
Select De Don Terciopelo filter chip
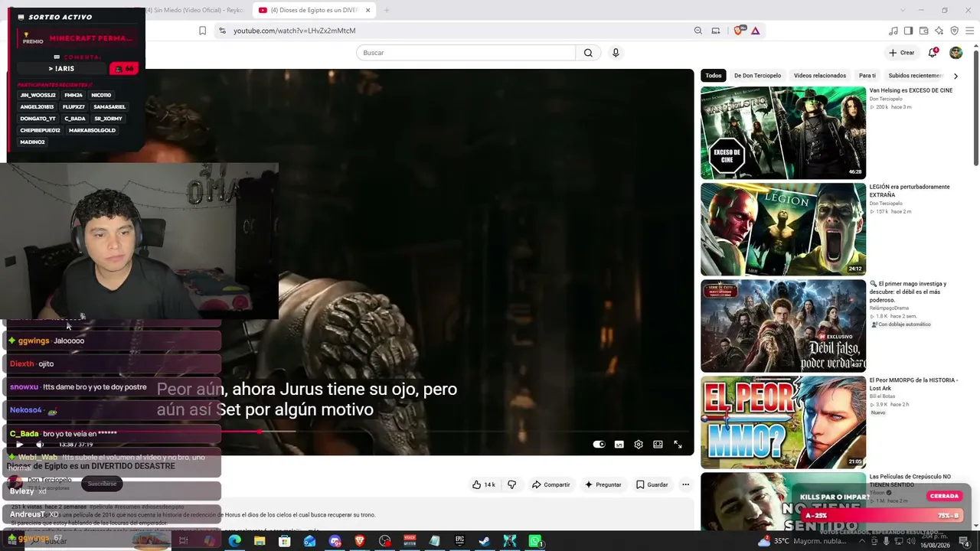757,76
